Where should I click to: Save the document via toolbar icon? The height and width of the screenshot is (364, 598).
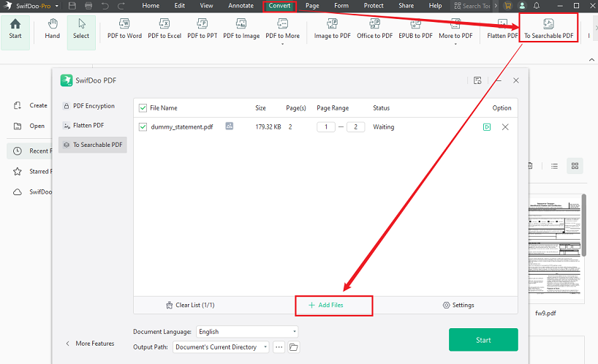(72, 6)
